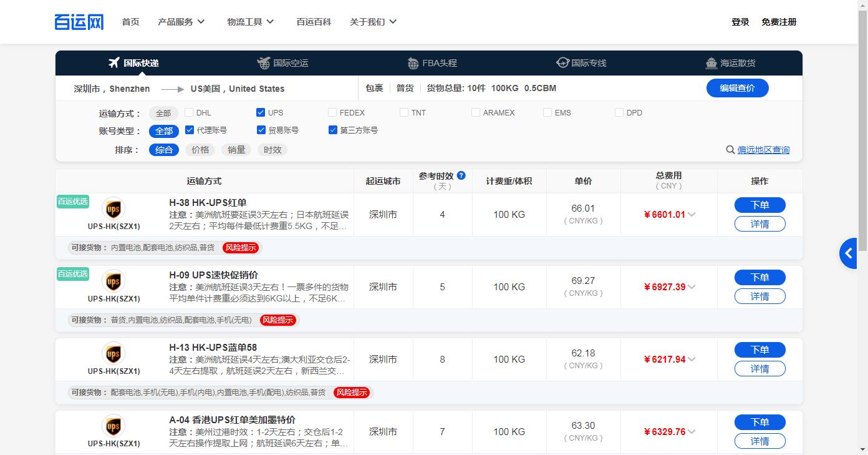
Task: Click the route arrow between Shenzhen and US
Action: [173, 89]
